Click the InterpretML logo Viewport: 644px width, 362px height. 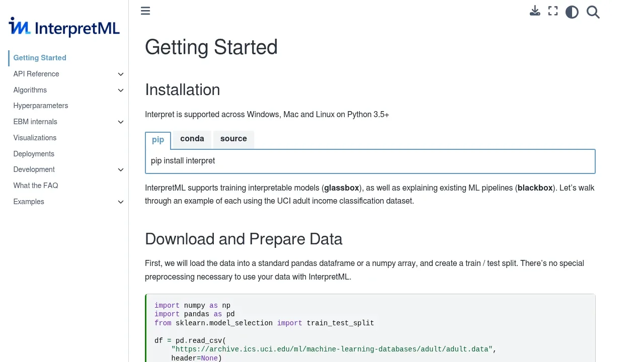(64, 27)
